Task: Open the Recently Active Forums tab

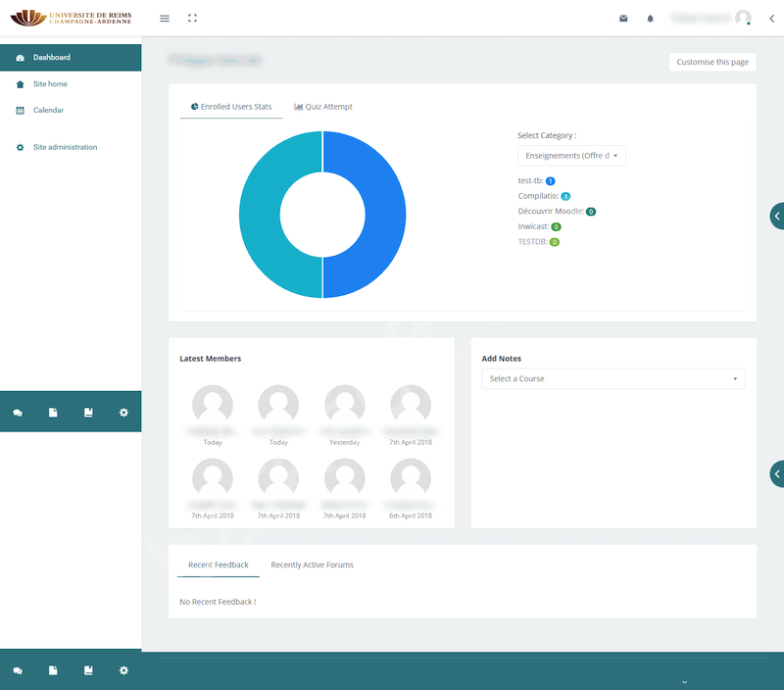Action: (312, 565)
